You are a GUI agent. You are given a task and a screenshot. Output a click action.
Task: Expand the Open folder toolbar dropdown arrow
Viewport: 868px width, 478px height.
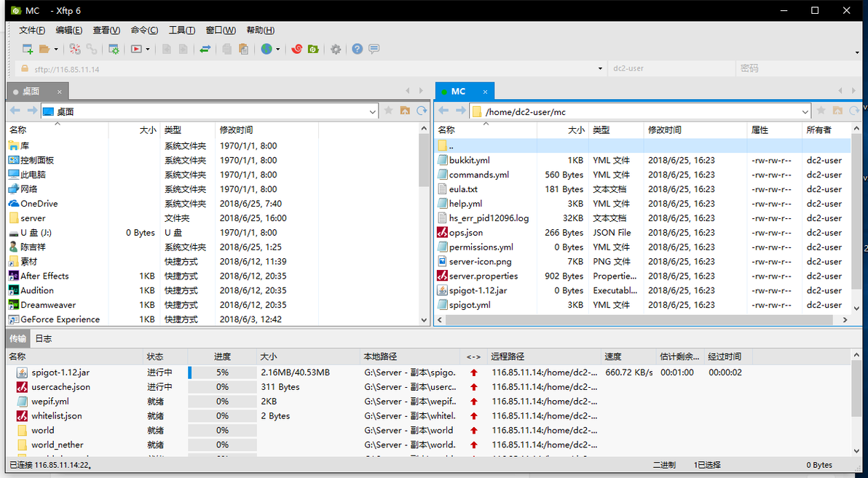tap(56, 49)
